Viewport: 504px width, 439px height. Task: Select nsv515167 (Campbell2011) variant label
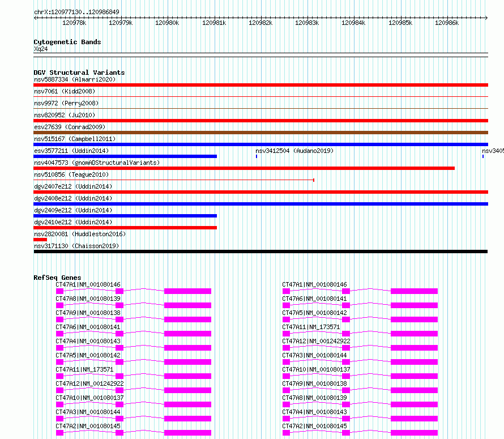[75, 139]
